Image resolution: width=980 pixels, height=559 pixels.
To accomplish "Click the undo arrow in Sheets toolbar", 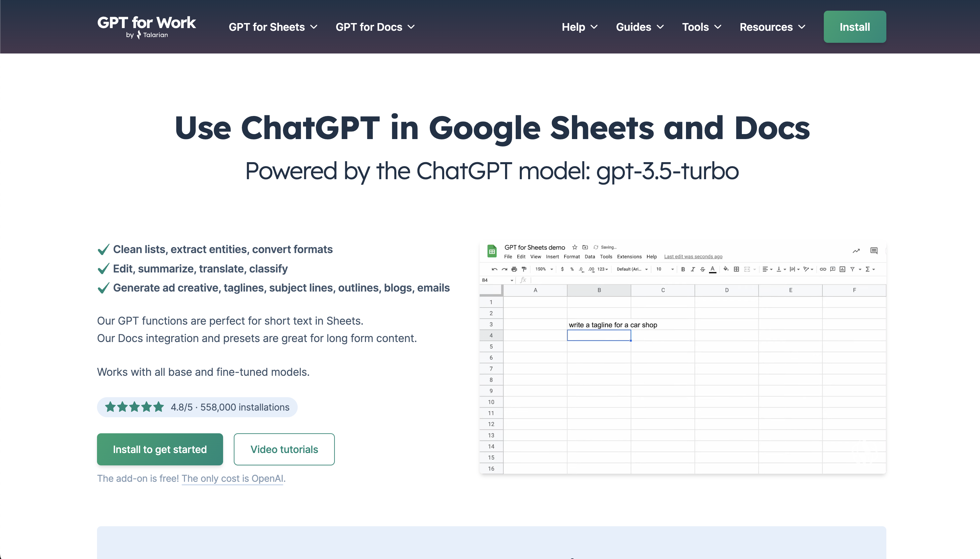I will pos(495,269).
